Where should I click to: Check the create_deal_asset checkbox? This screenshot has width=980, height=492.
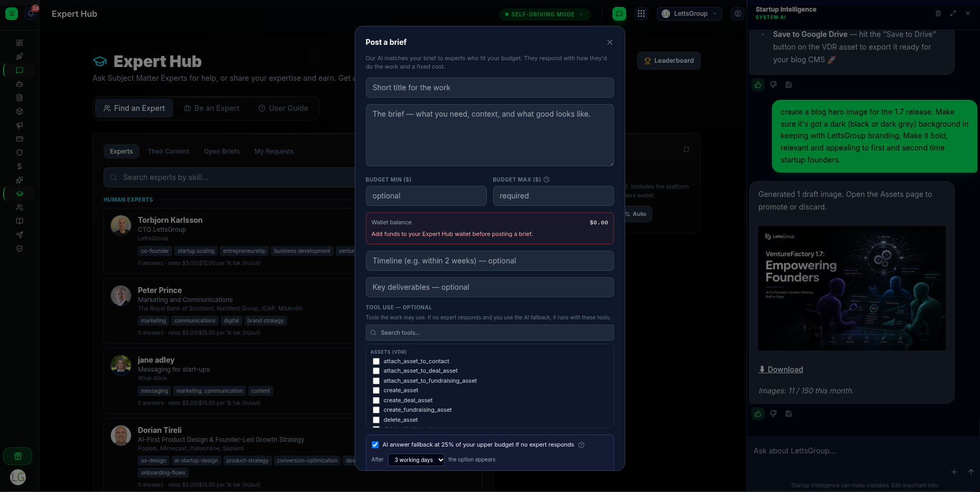[376, 401]
